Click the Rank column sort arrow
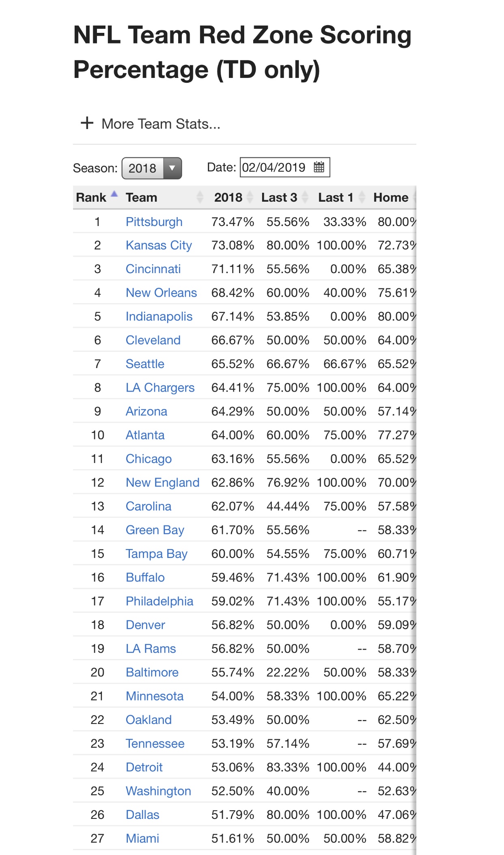The height and width of the screenshot is (855, 504). (114, 194)
